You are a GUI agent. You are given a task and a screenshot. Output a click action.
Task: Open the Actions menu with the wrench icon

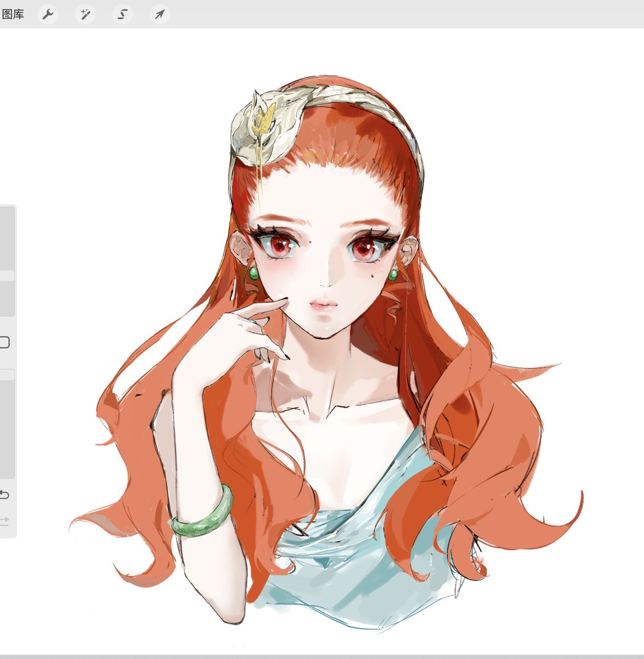pos(47,14)
